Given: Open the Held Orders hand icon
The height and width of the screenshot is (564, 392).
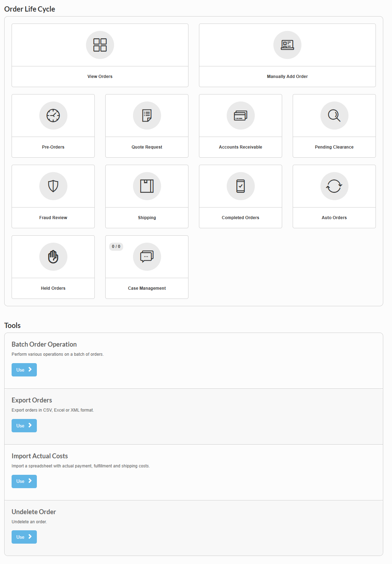Looking at the screenshot, I should 53,257.
